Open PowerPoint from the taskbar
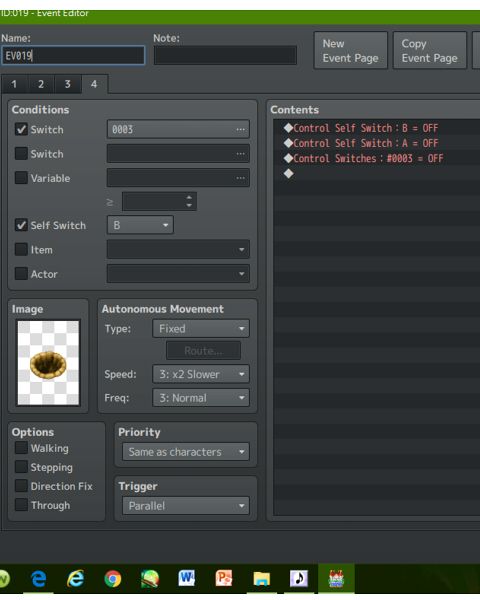 224,578
